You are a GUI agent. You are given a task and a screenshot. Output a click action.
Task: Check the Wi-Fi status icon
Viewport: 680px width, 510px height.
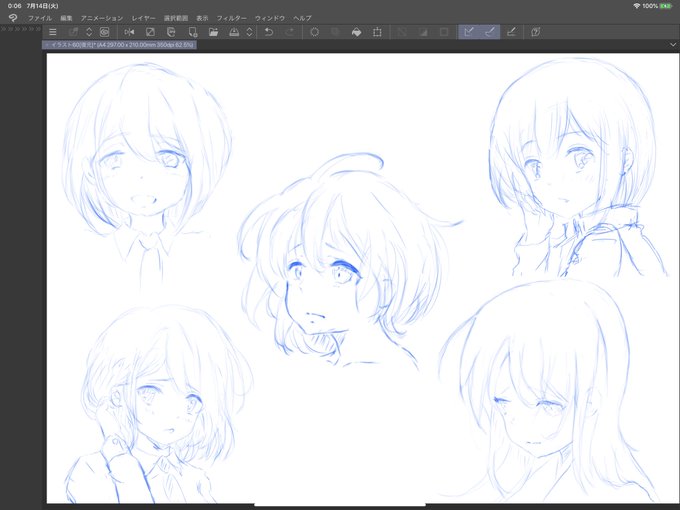637,6
